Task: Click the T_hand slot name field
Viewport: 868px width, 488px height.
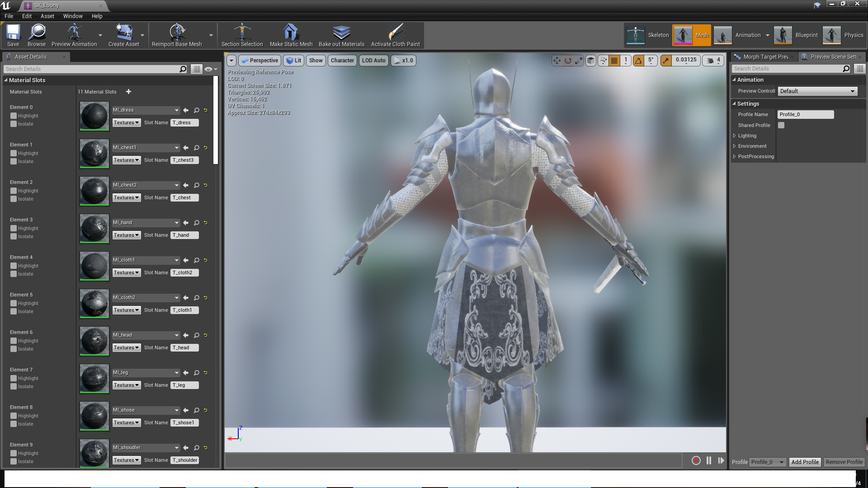Action: click(x=184, y=235)
